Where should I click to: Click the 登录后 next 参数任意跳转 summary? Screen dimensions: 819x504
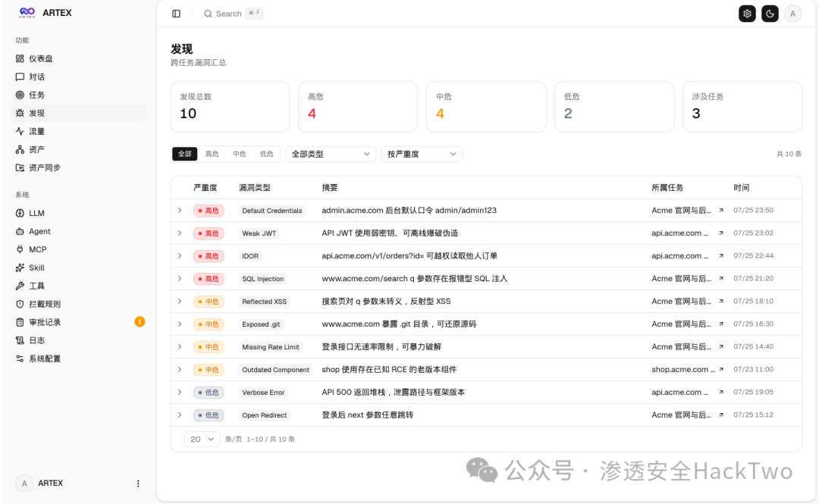click(x=367, y=415)
